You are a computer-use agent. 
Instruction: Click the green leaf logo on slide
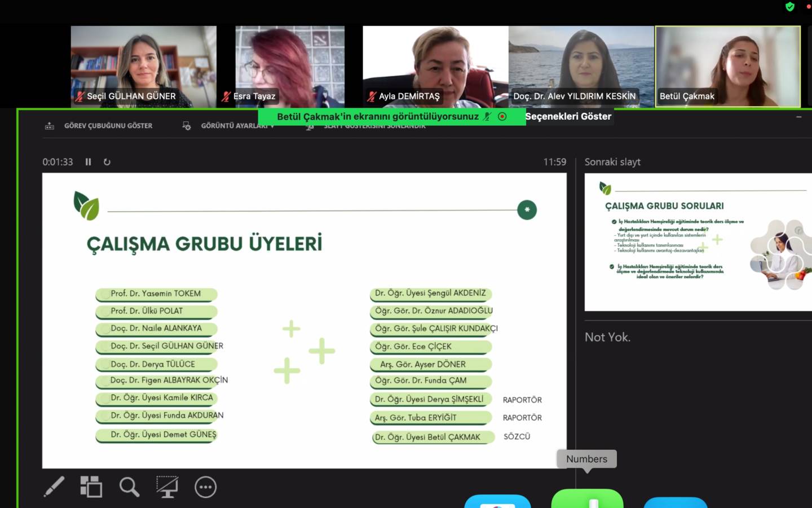click(86, 205)
